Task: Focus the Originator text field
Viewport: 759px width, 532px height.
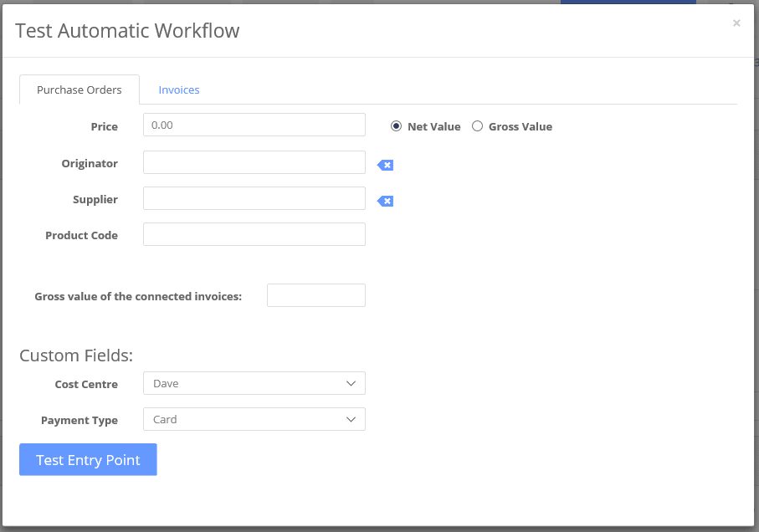Action: coord(254,162)
